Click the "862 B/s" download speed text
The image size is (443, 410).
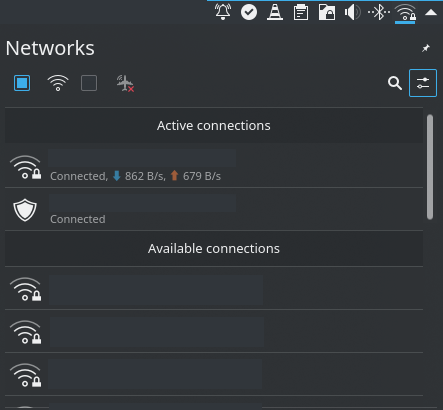click(x=145, y=176)
